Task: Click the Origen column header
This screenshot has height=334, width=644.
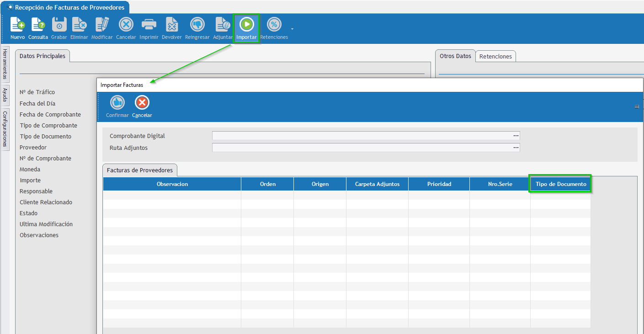Action: point(320,184)
